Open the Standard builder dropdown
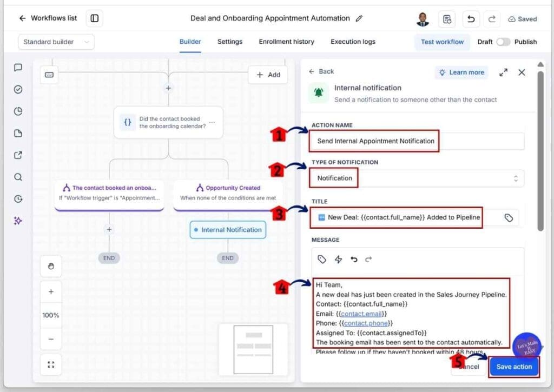 tap(56, 42)
